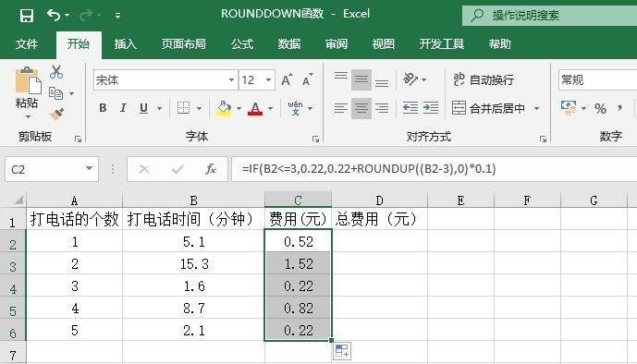Switch to the 审阅 ribbon tab
This screenshot has height=364, width=637.
337,43
